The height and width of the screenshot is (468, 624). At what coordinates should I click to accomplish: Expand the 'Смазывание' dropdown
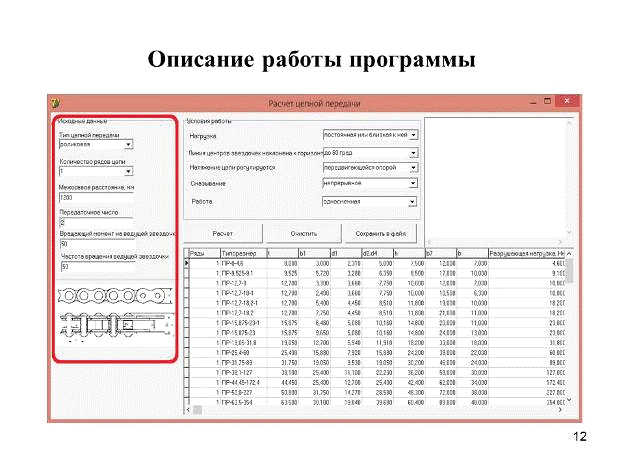click(x=414, y=184)
